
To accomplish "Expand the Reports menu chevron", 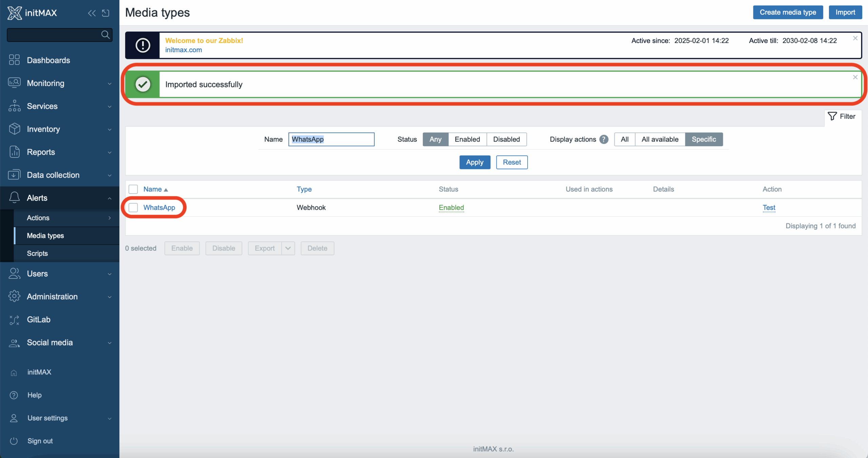I will click(110, 152).
